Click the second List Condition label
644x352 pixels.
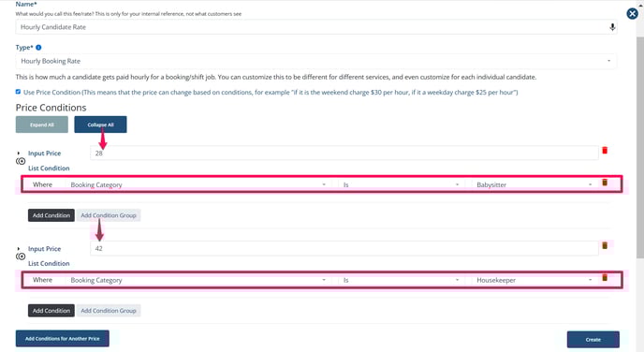(x=49, y=263)
